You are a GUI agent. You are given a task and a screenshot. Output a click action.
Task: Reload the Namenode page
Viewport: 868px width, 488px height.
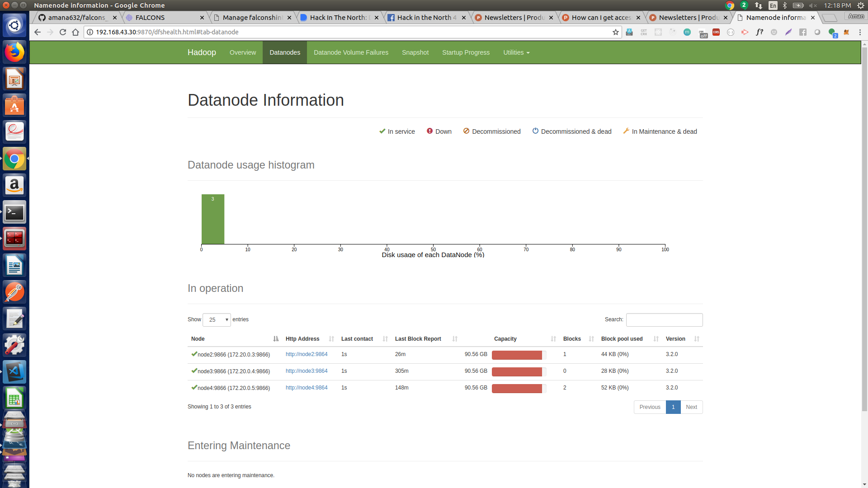tap(63, 32)
